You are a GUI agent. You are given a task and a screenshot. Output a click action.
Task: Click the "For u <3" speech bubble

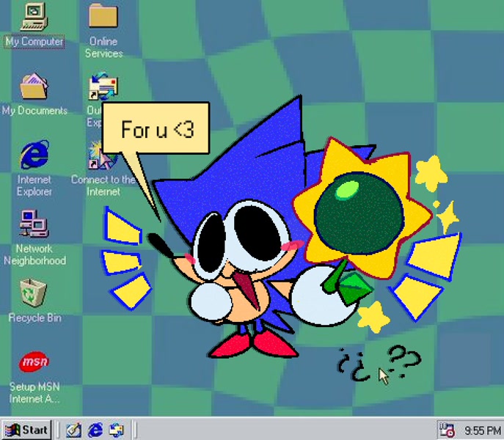[156, 131]
